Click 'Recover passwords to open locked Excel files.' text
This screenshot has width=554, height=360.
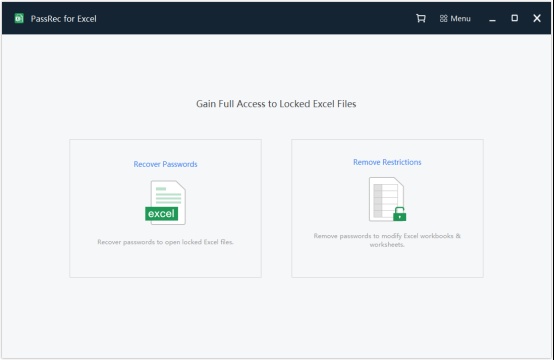165,242
